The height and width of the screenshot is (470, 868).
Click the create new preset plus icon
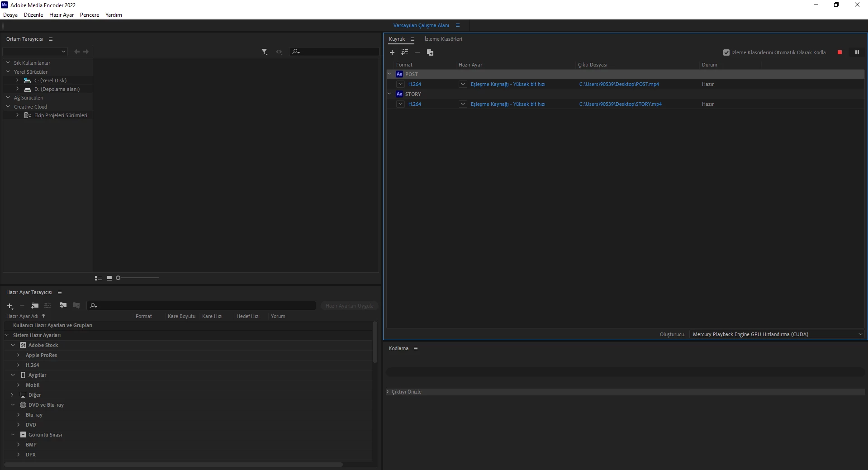coord(10,306)
